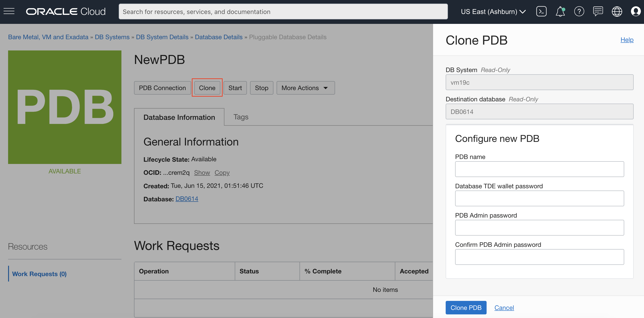Show the full OCID
Image resolution: width=644 pixels, height=318 pixels.
point(202,173)
